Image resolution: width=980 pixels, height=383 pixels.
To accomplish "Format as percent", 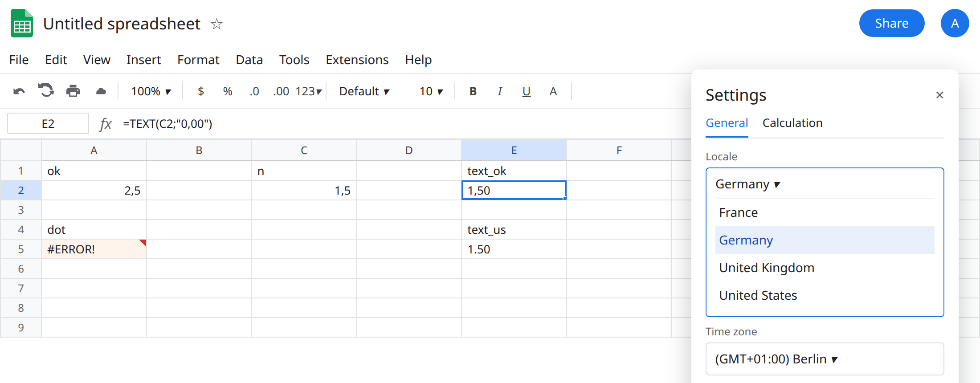I will (228, 91).
